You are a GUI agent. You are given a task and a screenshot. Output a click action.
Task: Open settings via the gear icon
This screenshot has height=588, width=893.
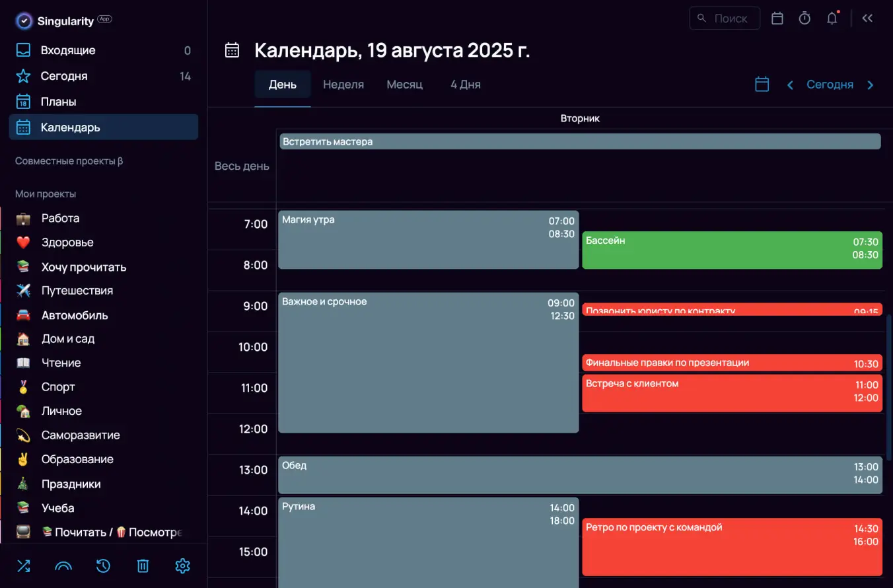[182, 566]
